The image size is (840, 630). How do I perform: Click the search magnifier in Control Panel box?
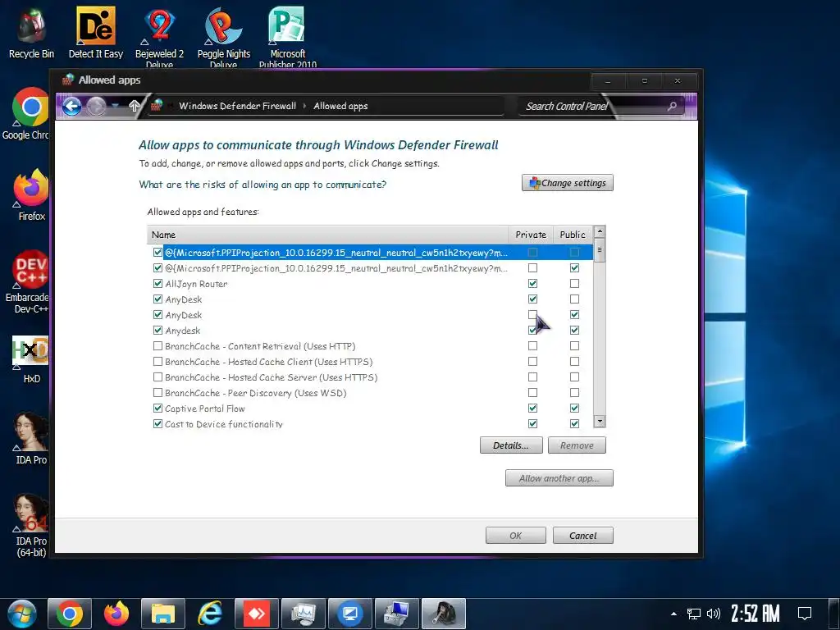(672, 106)
